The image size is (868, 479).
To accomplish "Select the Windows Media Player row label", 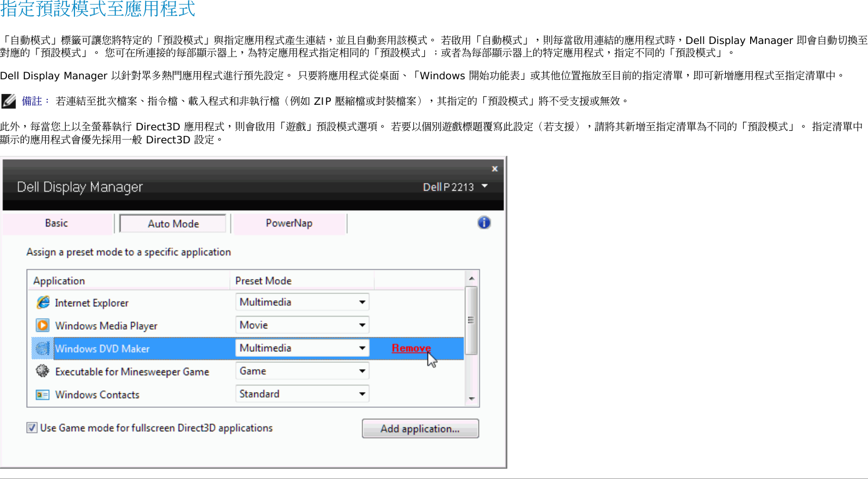I will (x=106, y=326).
